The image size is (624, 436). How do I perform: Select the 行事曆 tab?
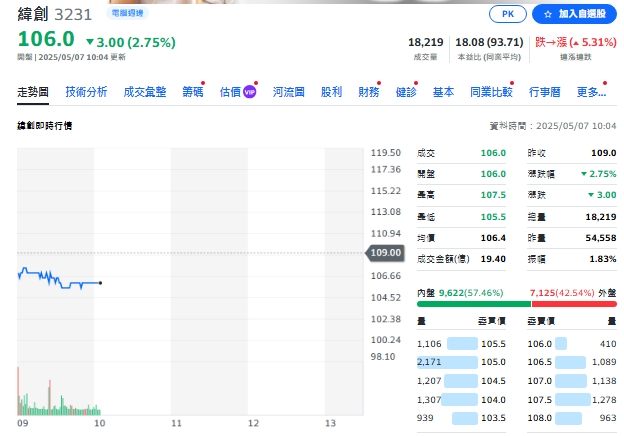coord(544,92)
